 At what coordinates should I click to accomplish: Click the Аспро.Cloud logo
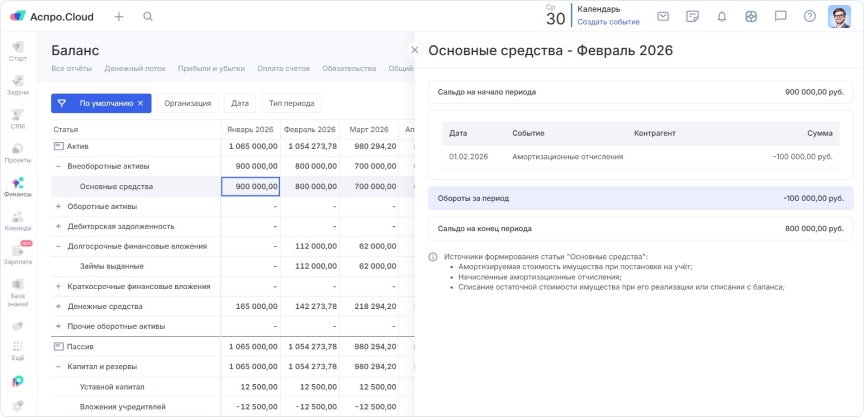point(52,17)
